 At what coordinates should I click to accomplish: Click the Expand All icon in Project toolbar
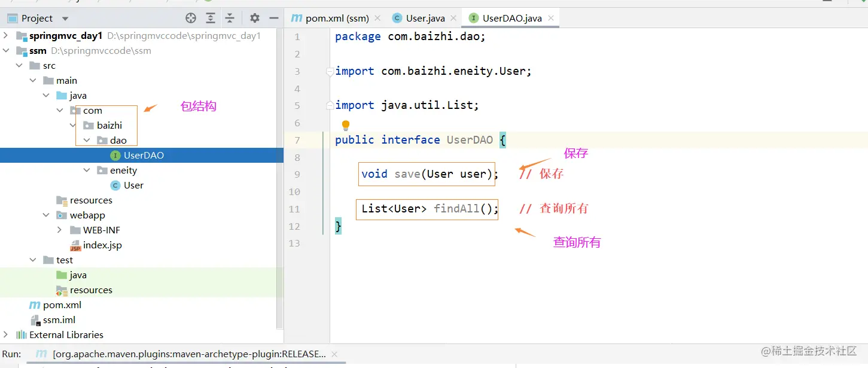point(211,18)
